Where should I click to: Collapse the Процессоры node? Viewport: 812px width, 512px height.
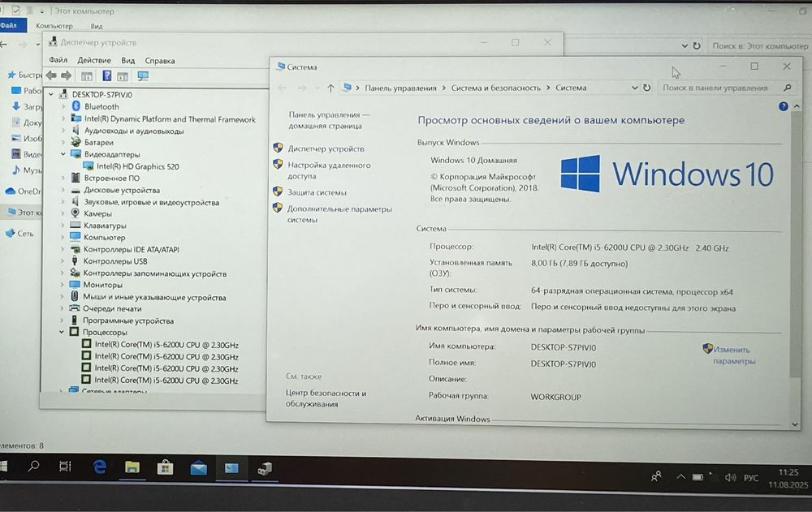[62, 333]
